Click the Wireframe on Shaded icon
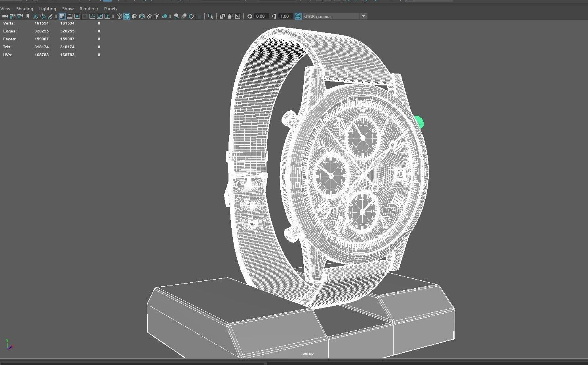Screen dimensions: 588x365 [x=142, y=16]
